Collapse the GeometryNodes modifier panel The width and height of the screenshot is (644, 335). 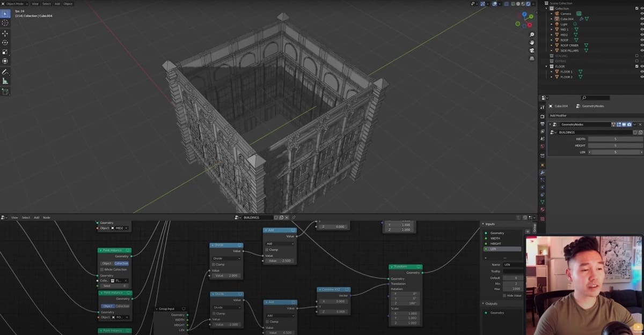click(x=550, y=124)
